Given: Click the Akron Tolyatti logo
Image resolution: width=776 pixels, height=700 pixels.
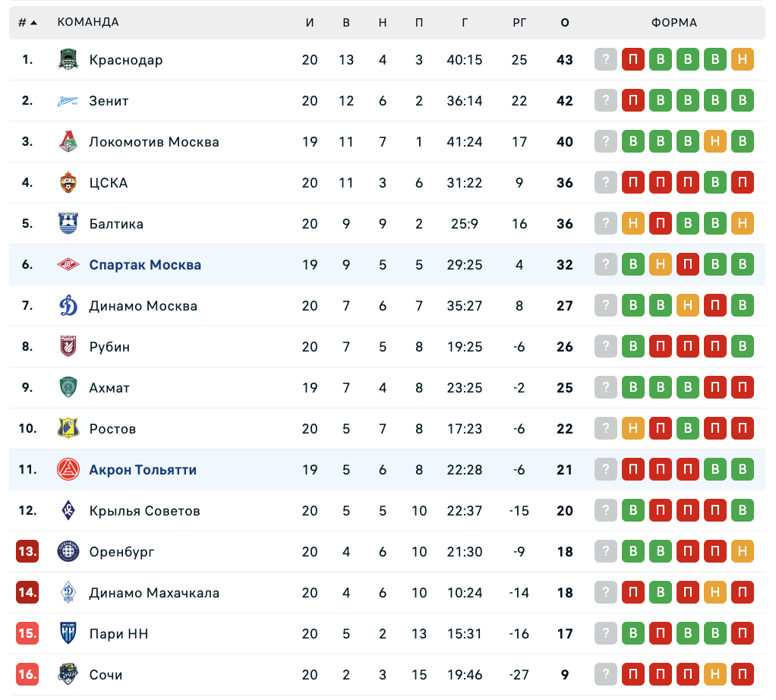Looking at the screenshot, I should point(68,470).
